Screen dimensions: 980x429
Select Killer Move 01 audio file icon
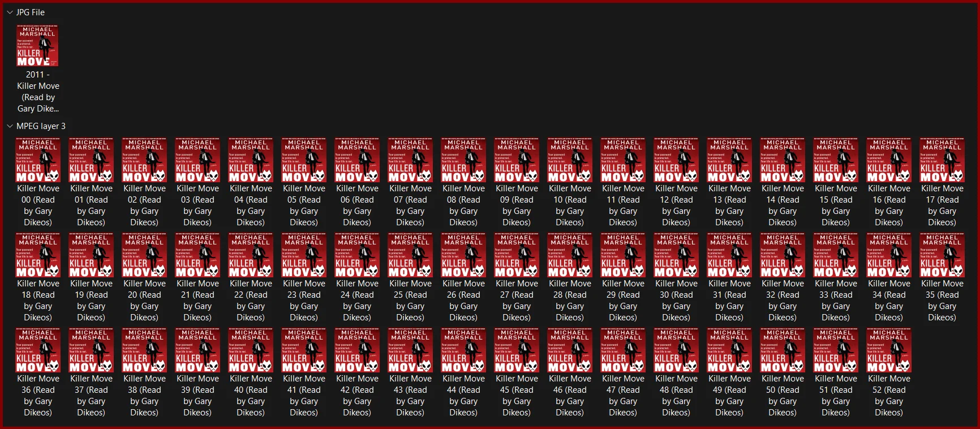(x=91, y=160)
